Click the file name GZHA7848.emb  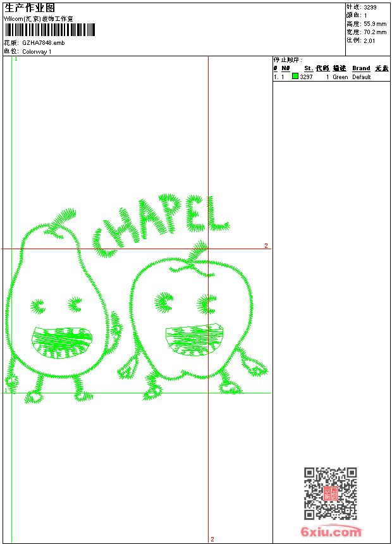pos(44,43)
